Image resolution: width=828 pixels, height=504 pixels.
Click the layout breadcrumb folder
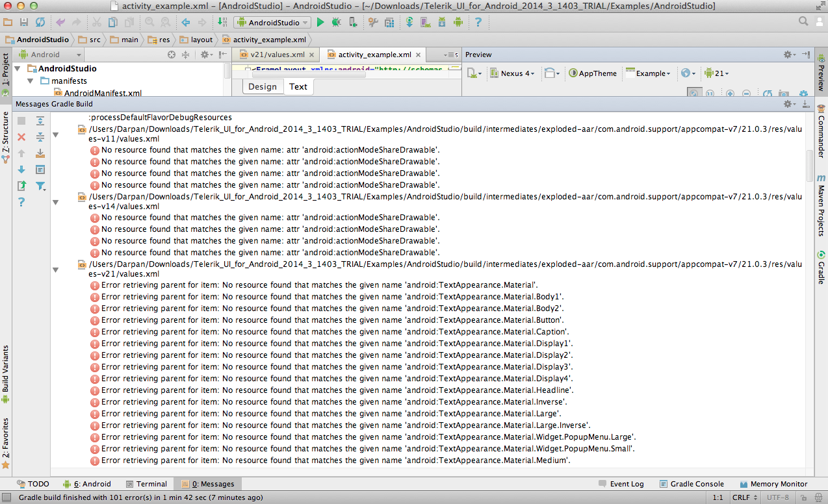click(x=196, y=40)
